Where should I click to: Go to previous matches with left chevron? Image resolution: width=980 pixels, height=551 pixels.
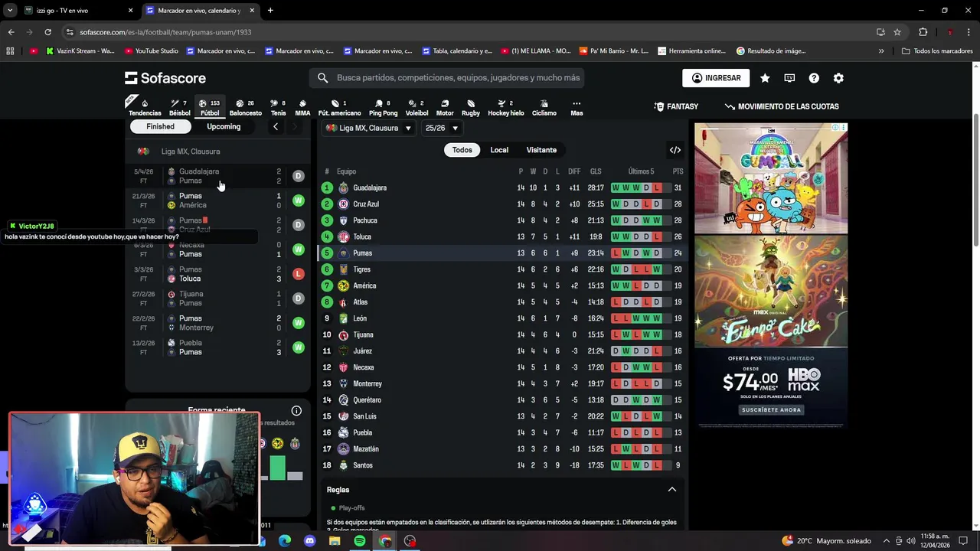coord(276,127)
